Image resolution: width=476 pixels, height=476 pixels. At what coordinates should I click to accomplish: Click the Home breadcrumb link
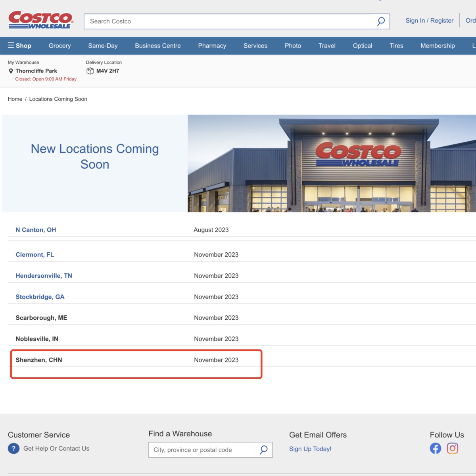tap(15, 99)
